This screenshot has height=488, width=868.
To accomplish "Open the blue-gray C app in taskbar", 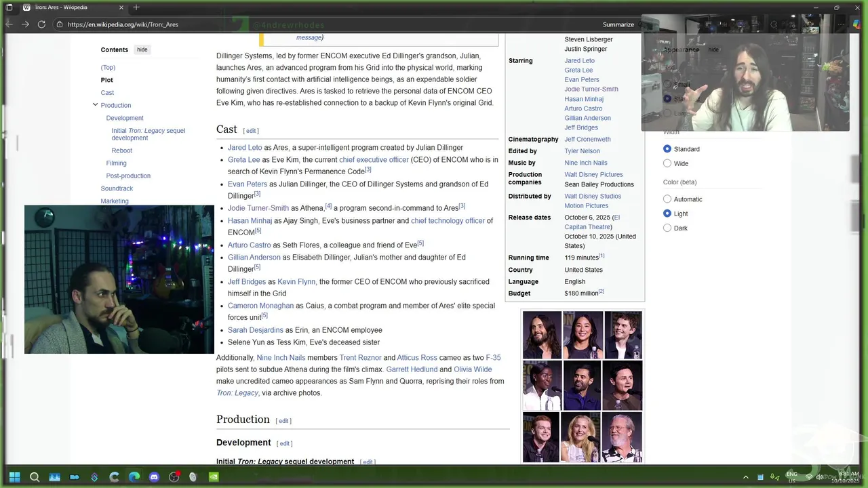I will tap(114, 477).
